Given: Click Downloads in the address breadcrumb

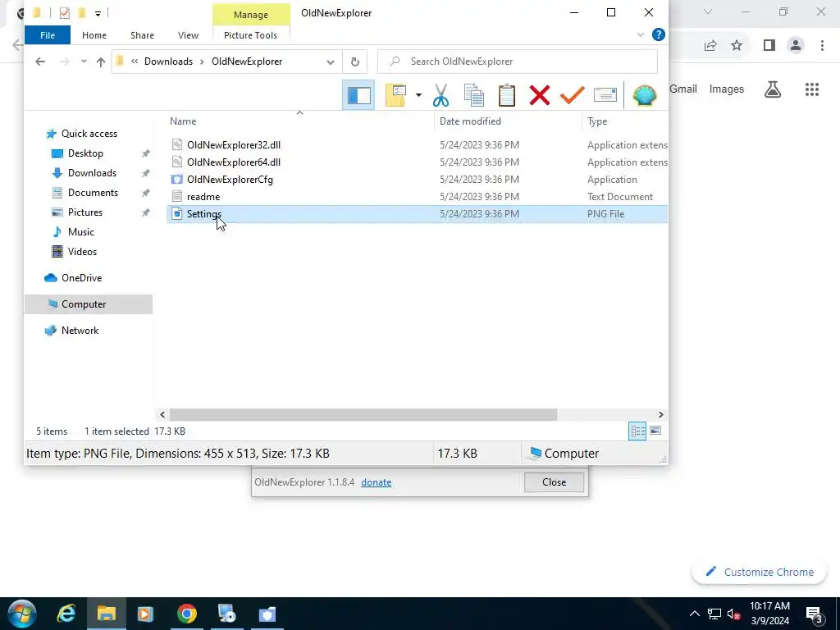Looking at the screenshot, I should 168,62.
